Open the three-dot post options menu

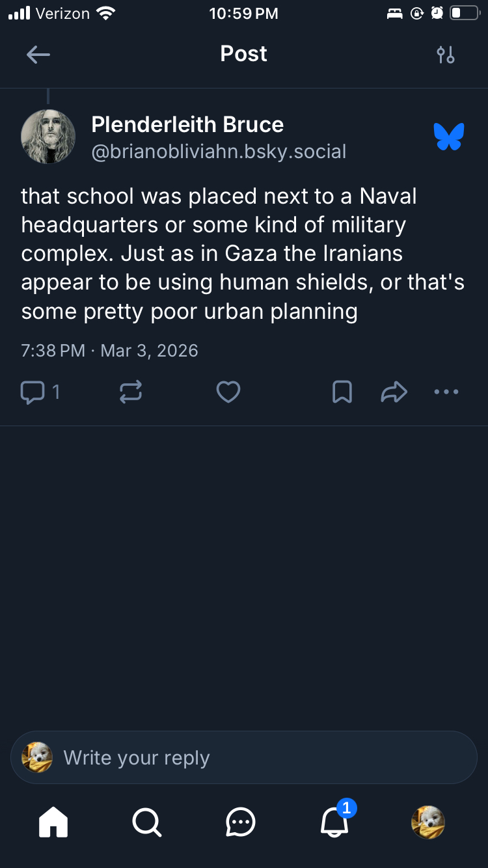coord(446,392)
